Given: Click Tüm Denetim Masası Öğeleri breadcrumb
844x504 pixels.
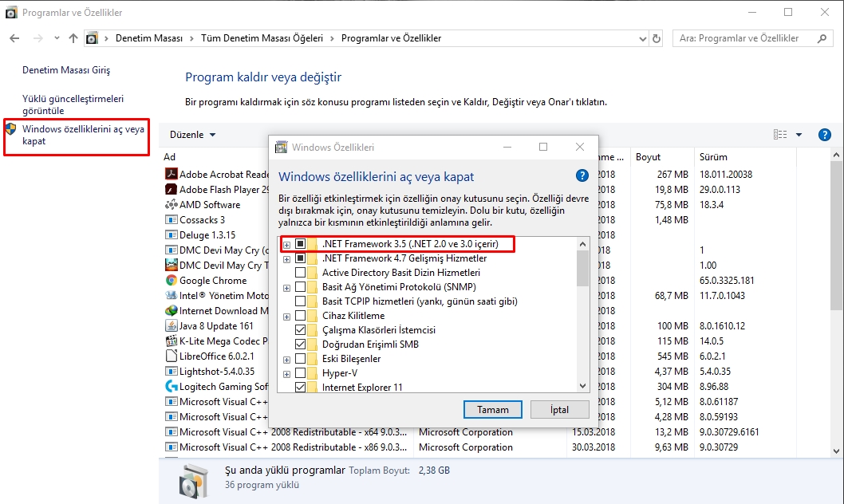Looking at the screenshot, I should coord(262,38).
